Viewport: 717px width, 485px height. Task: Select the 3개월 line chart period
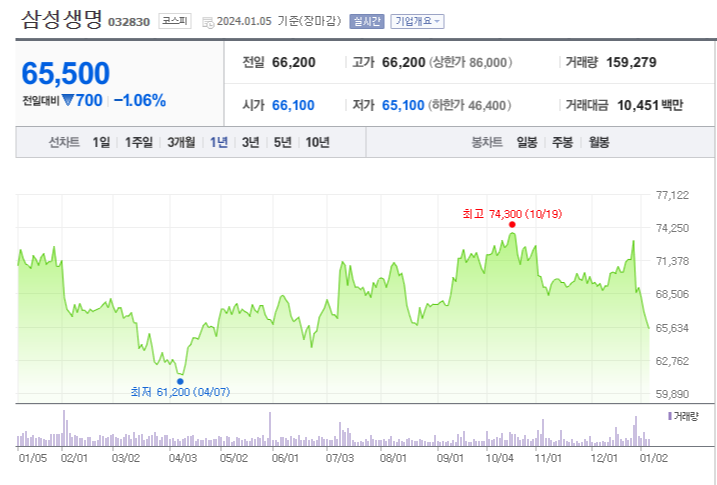pos(181,142)
